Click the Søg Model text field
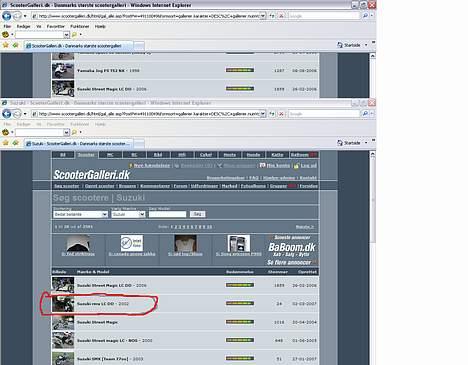The image size is (468, 365). [x=167, y=214]
